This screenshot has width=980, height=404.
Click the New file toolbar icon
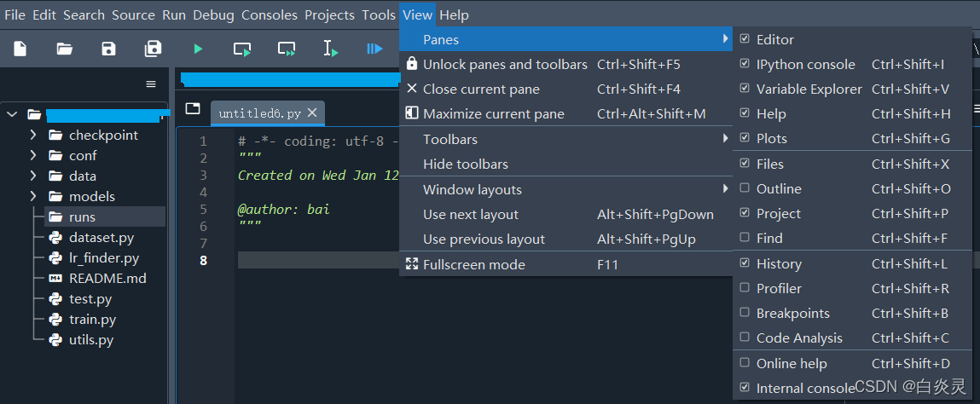click(x=20, y=49)
